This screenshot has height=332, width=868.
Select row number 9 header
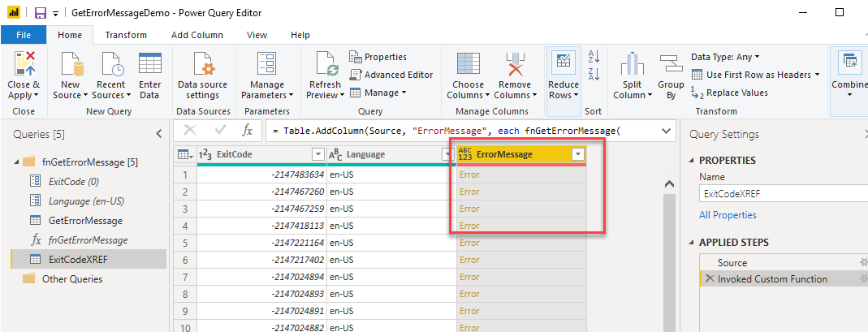(x=185, y=311)
